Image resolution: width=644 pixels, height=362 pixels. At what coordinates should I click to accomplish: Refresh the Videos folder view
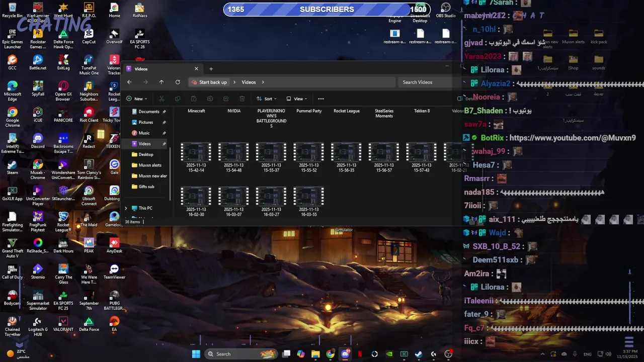(178, 82)
